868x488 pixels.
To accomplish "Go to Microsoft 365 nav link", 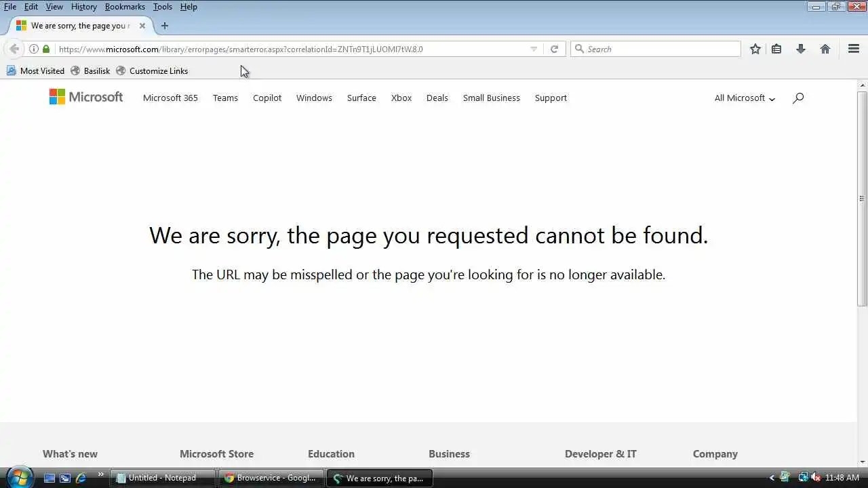I will click(x=170, y=98).
